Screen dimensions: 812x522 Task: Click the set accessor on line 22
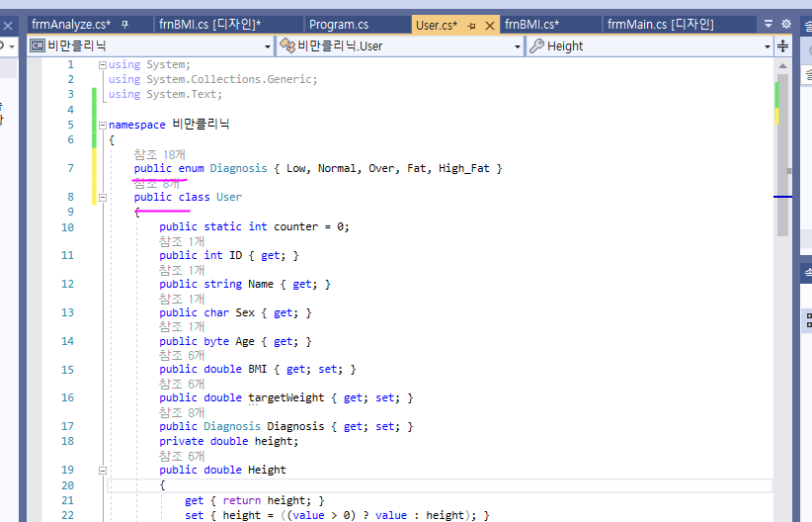coord(195,515)
